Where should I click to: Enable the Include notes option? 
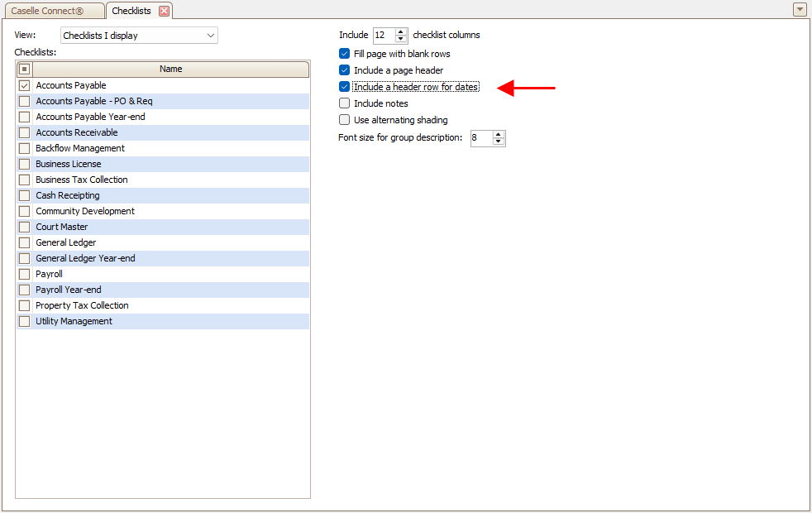point(345,103)
